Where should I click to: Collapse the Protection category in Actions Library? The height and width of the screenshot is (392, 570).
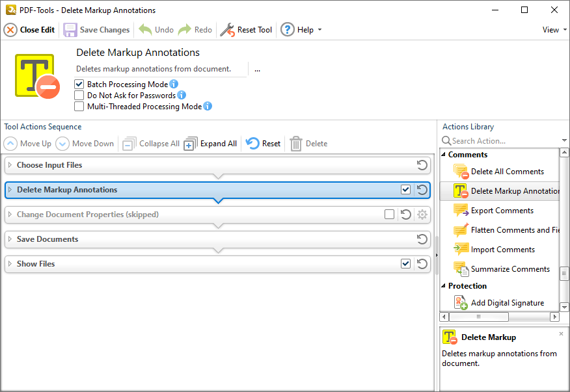click(x=444, y=286)
